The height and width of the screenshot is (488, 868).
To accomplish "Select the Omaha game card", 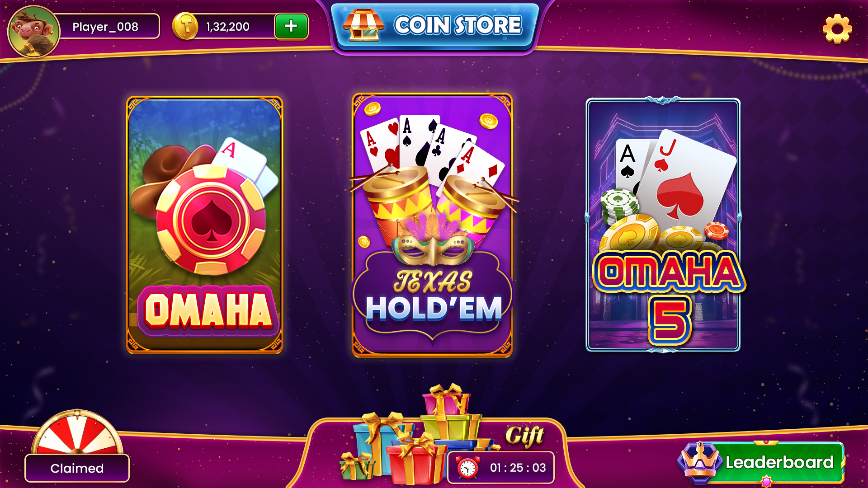I will click(205, 225).
